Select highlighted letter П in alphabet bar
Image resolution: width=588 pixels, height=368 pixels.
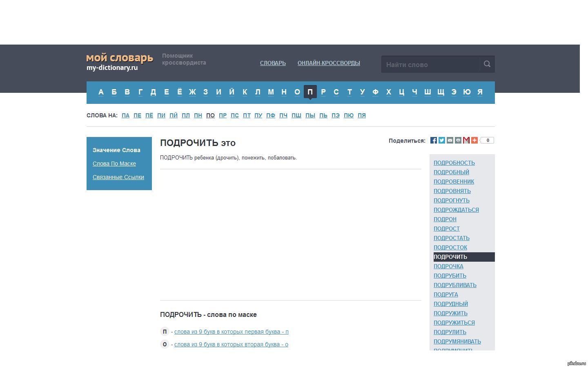click(x=310, y=92)
